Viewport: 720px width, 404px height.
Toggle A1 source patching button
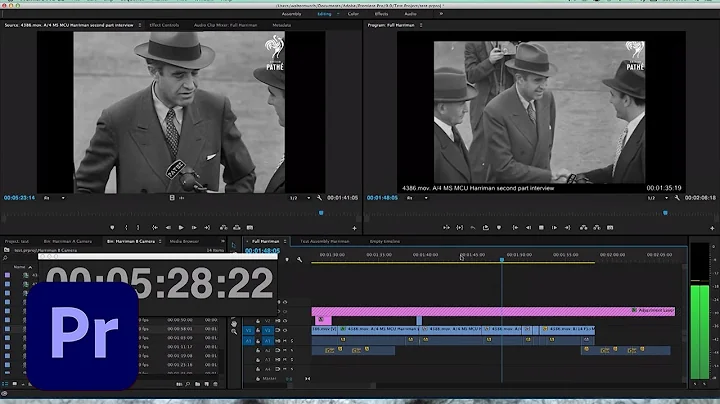248,341
